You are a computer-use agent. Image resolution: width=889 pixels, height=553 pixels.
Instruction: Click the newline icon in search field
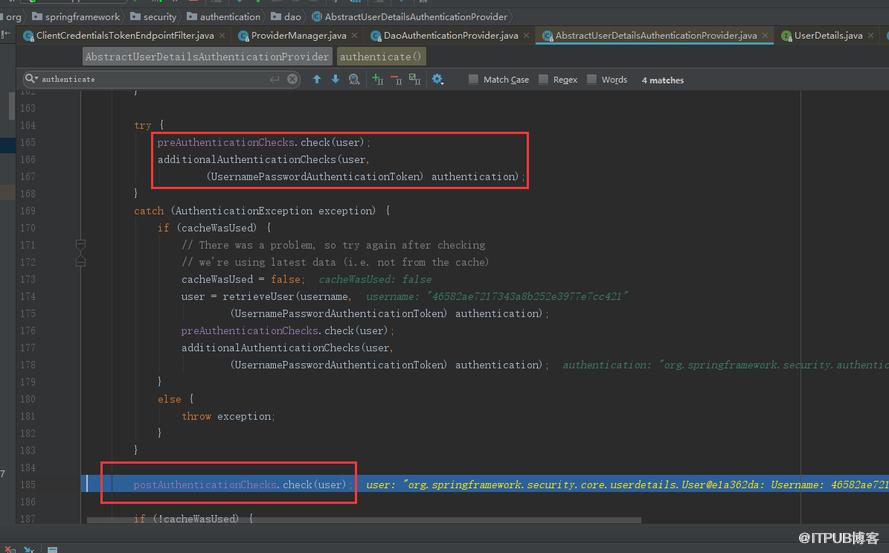[x=275, y=79]
